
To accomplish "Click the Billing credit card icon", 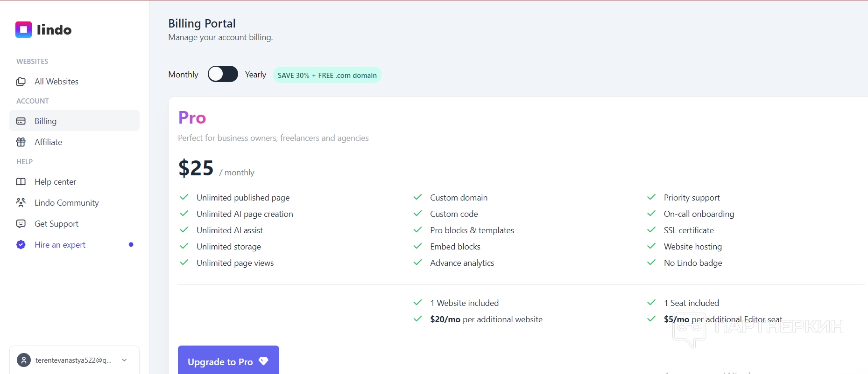I will click(21, 121).
